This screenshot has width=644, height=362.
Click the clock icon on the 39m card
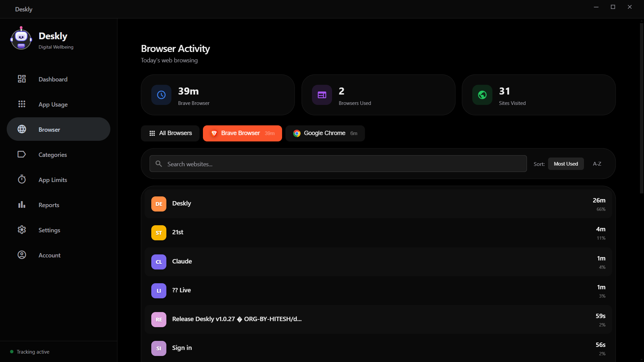click(x=161, y=95)
